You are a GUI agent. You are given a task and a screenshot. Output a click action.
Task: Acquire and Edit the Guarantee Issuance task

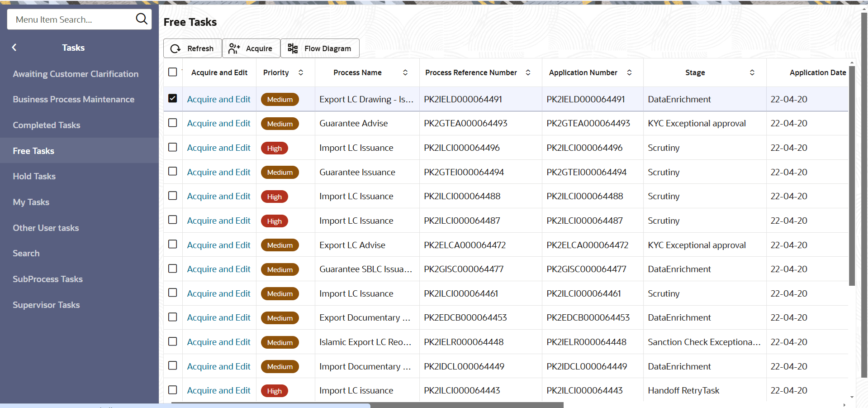218,172
